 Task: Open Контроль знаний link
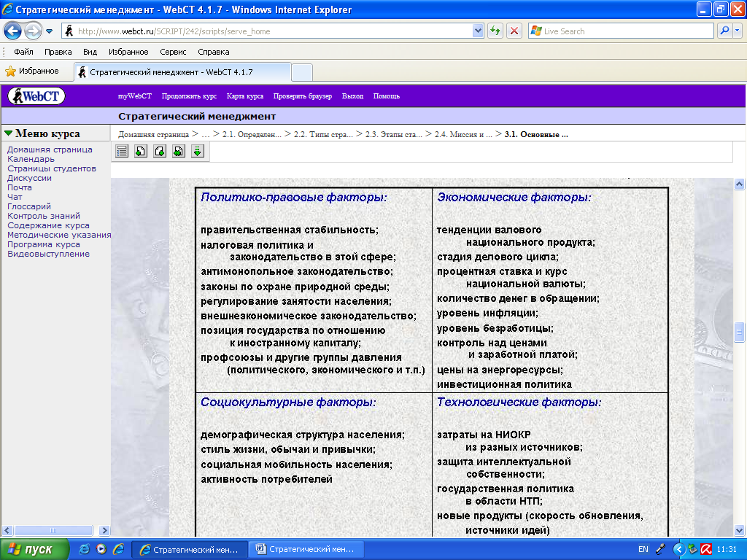44,216
